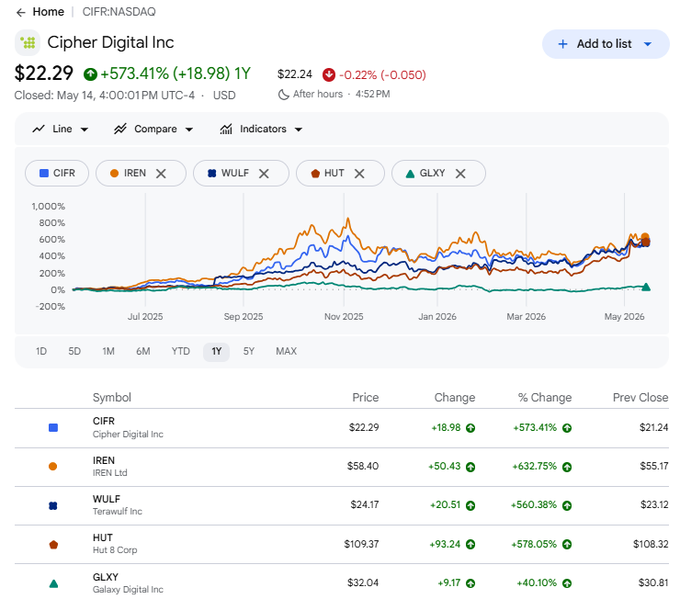Screen dimensions: 680x599
Task: Open the Line chart type dropdown
Action: [x=60, y=129]
